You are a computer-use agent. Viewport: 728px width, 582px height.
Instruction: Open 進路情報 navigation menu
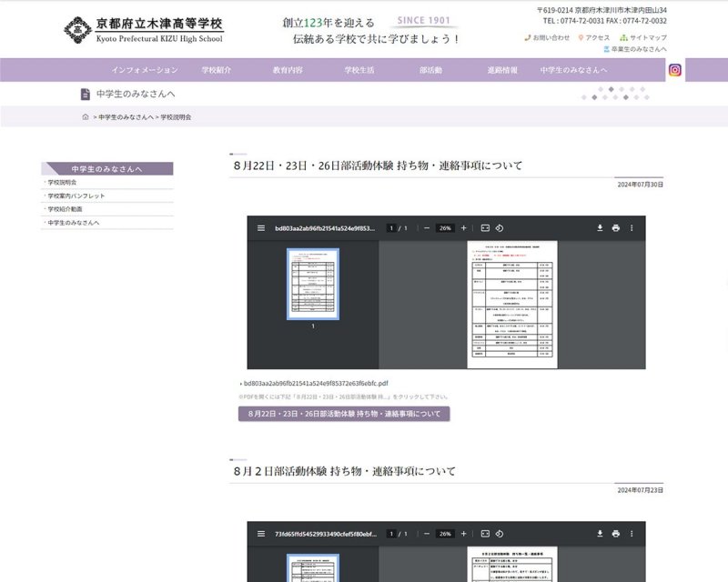tap(502, 70)
